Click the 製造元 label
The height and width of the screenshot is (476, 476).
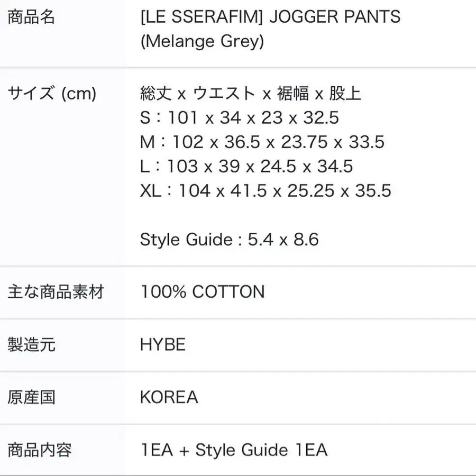31,345
